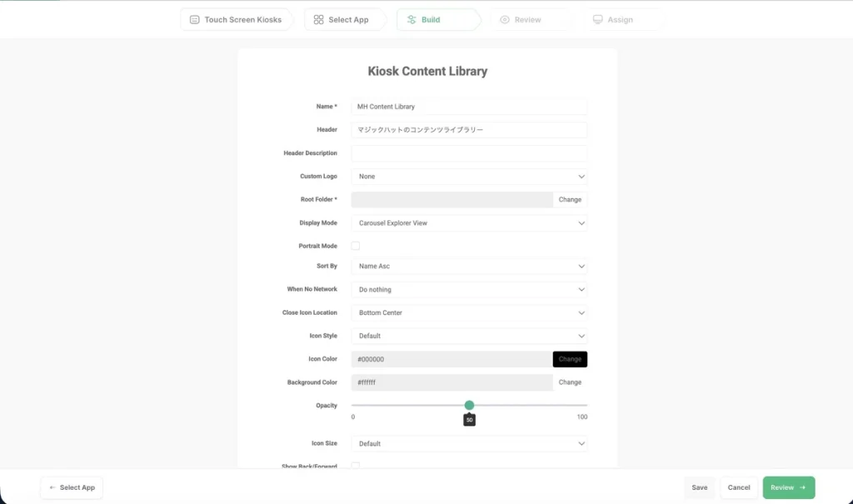Change the Root Folder
Viewport: 853px width, 504px height.
[x=570, y=200]
